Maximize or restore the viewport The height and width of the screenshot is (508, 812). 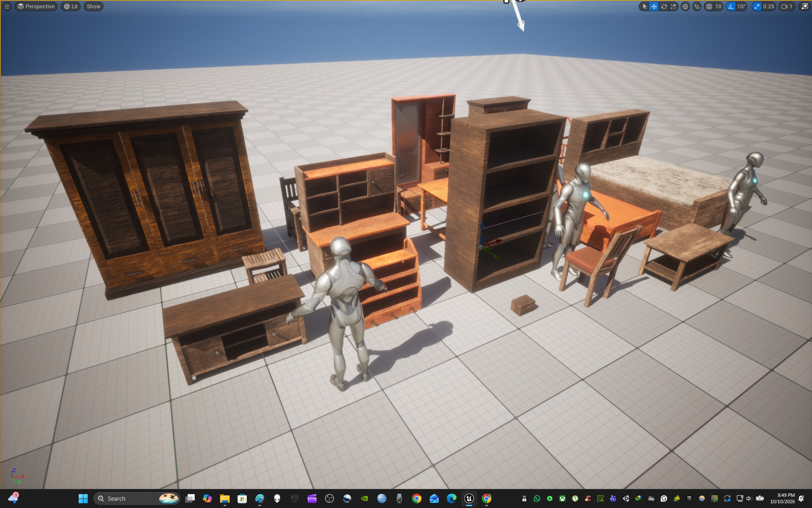click(805, 6)
